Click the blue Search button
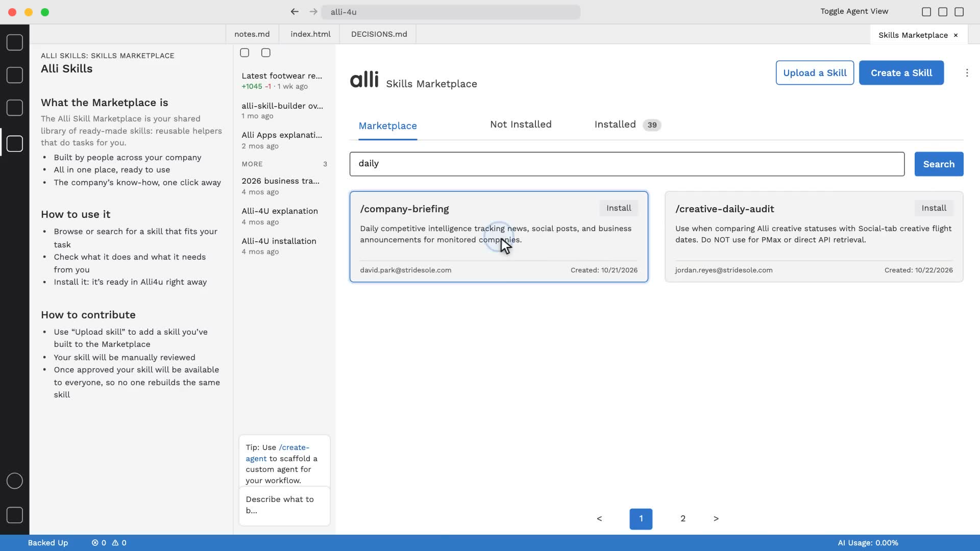 [x=939, y=164]
